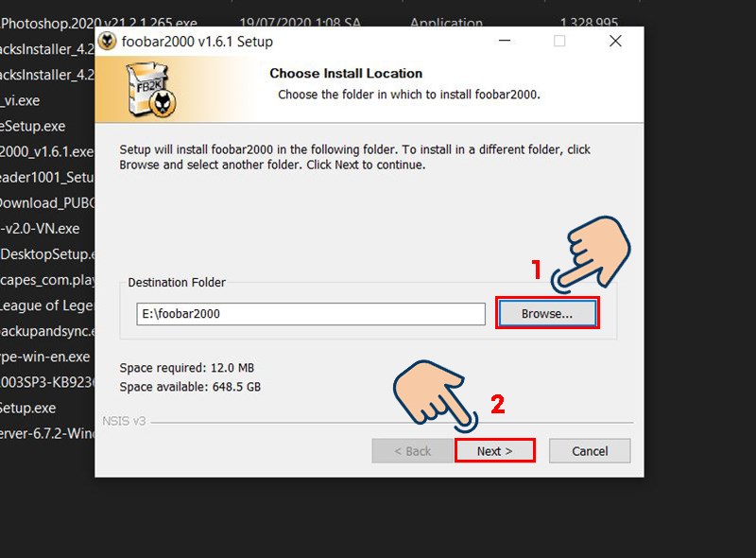Select capes_com.play file in Explorer

click(46, 280)
